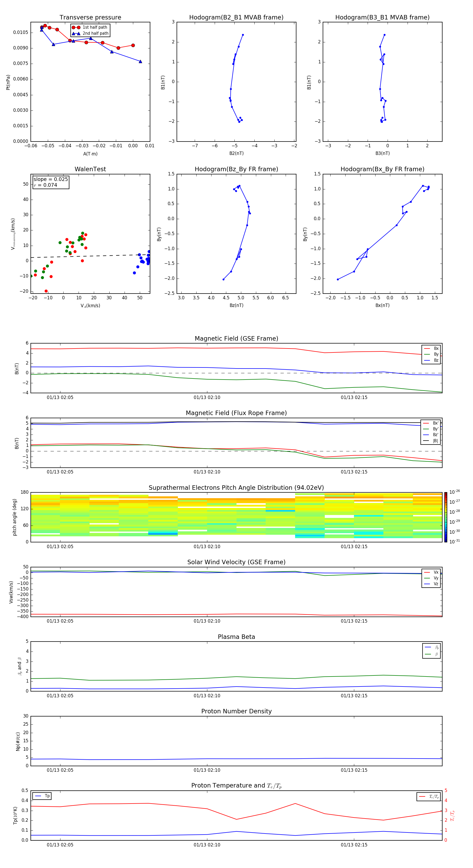
Task: Click the 'slope = 0.025' annotation
Action: click(51, 179)
